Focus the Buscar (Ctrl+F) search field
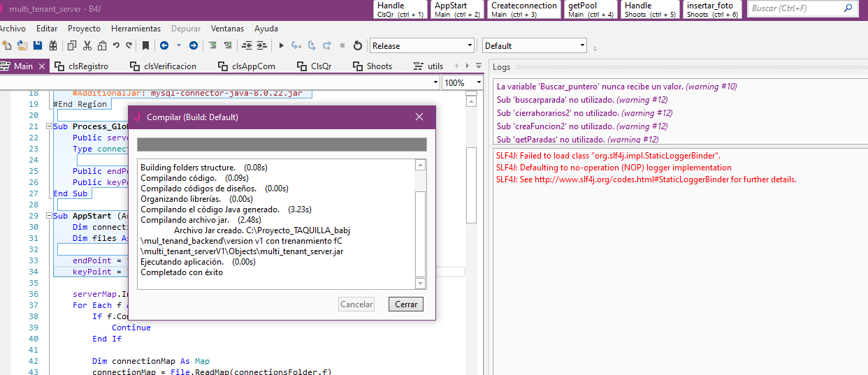 pyautogui.click(x=802, y=8)
